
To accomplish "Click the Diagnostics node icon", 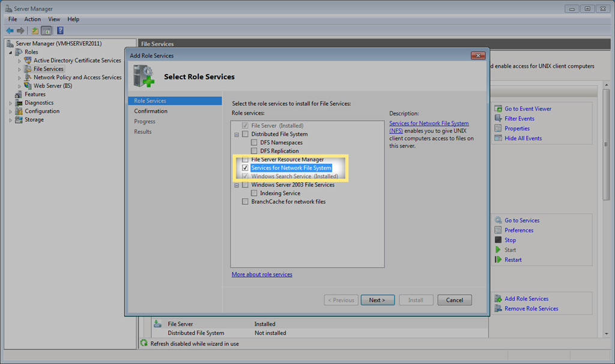I will point(19,103).
